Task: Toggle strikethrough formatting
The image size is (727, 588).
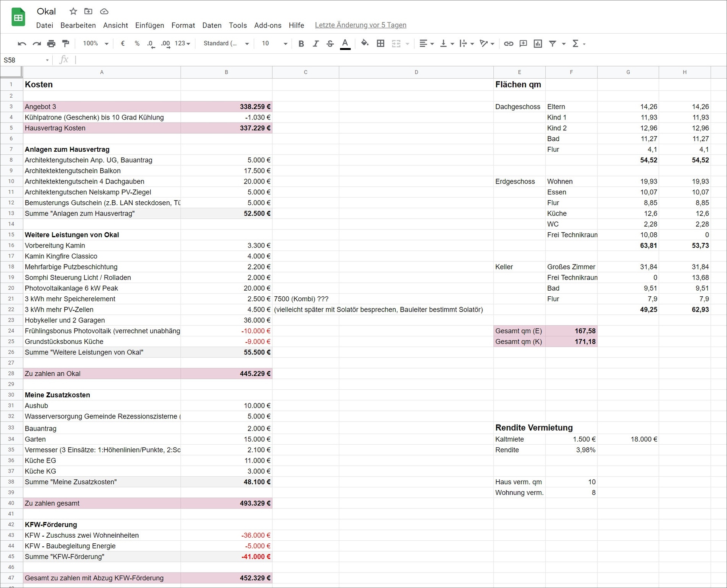Action: (330, 44)
